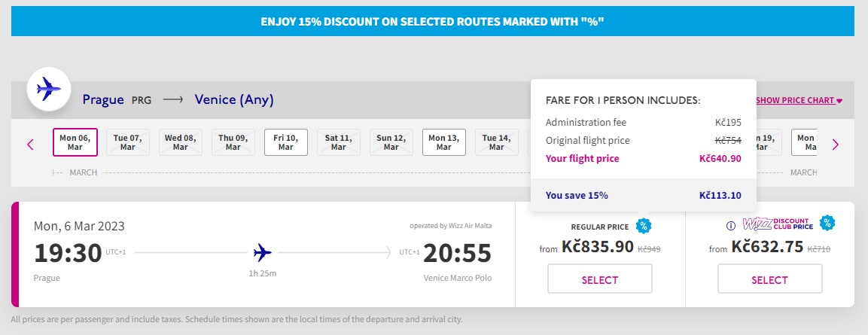Select the regular price fare button
Image resolution: width=868 pixels, height=335 pixels.
coord(600,279)
